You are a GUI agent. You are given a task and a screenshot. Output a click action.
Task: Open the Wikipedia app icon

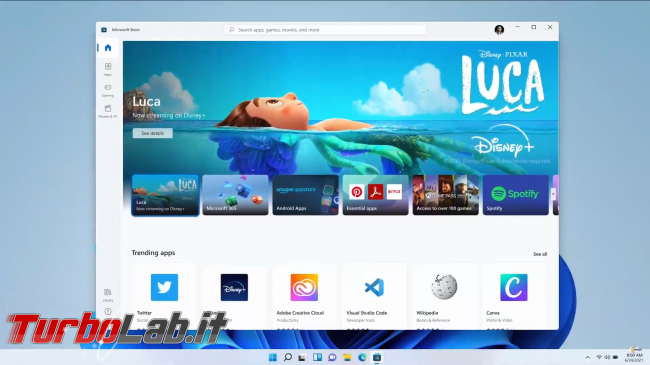click(x=444, y=287)
